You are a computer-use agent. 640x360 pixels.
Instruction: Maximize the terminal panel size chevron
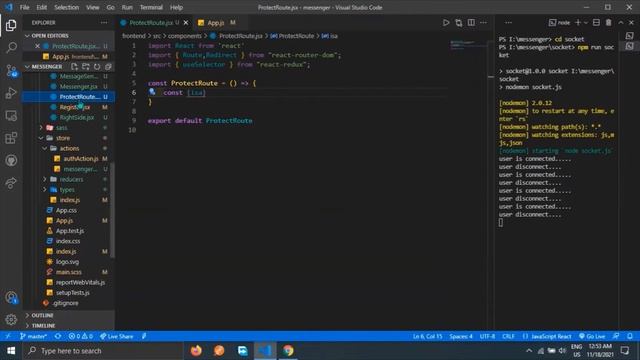(621, 22)
